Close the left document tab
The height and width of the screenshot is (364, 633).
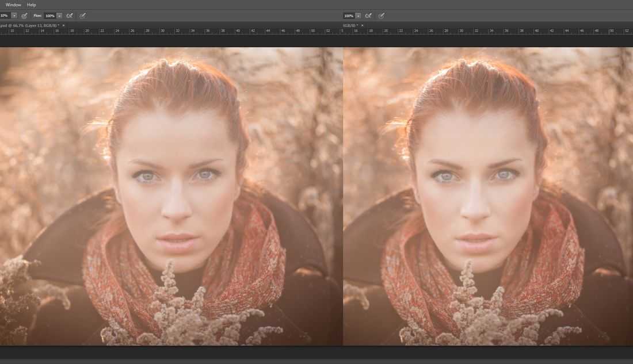click(x=63, y=25)
